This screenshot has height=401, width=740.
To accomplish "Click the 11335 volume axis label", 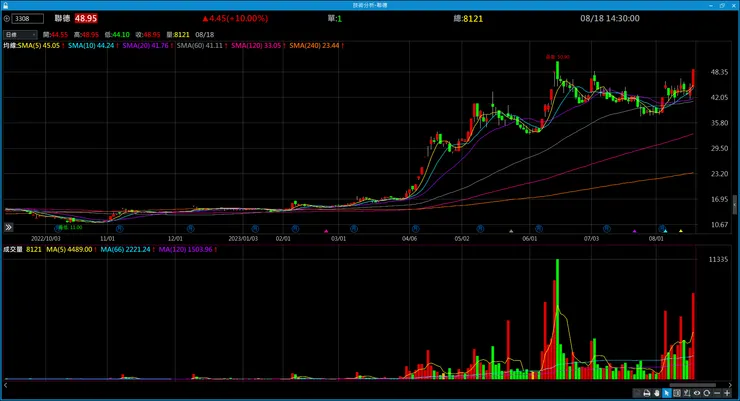I will point(718,259).
